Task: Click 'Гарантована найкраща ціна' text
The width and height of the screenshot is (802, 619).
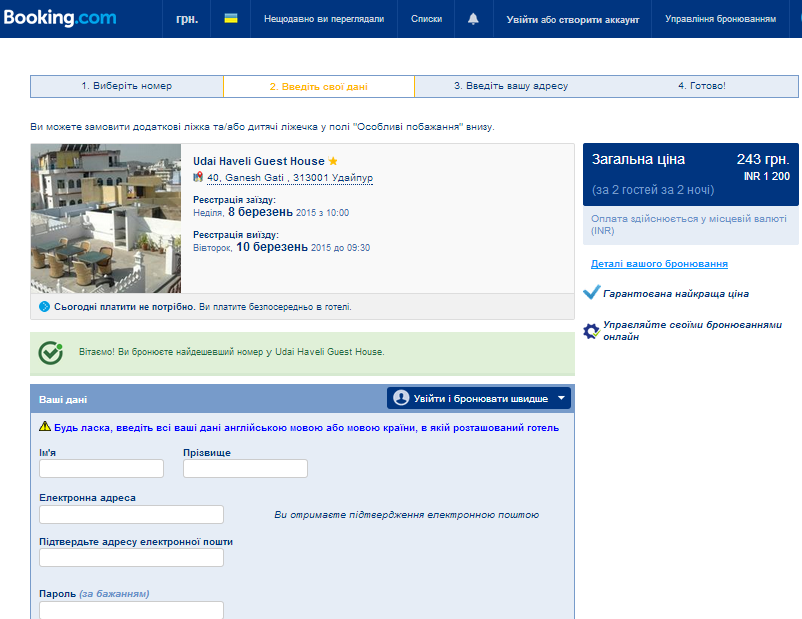Action: click(x=676, y=294)
